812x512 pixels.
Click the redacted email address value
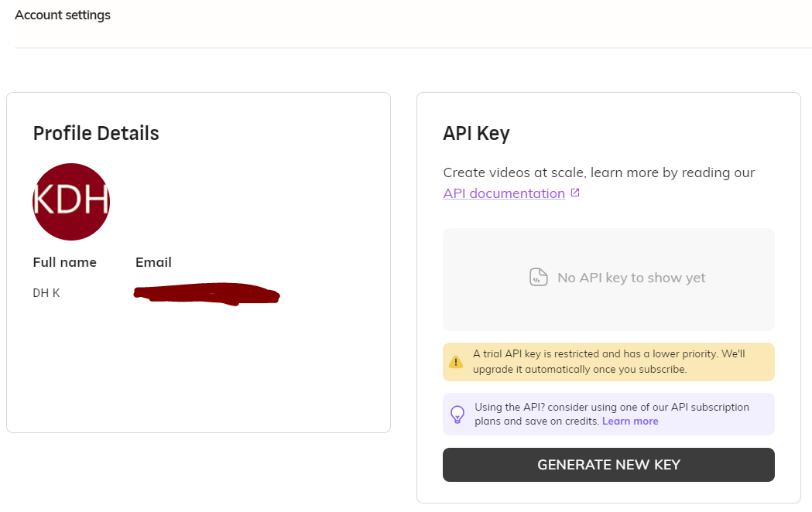207,294
